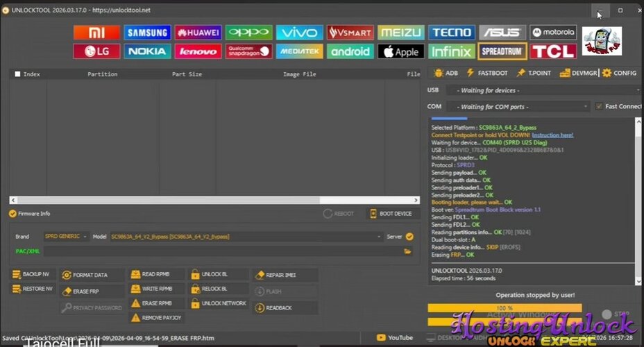This screenshot has height=347, width=644.
Task: Toggle the Index select-all checkbox
Action: click(17, 74)
